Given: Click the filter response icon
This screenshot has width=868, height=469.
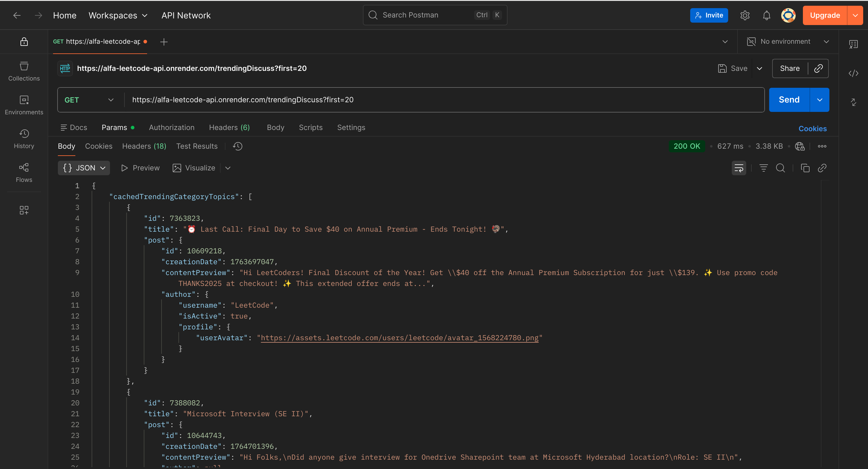Looking at the screenshot, I should pyautogui.click(x=763, y=168).
